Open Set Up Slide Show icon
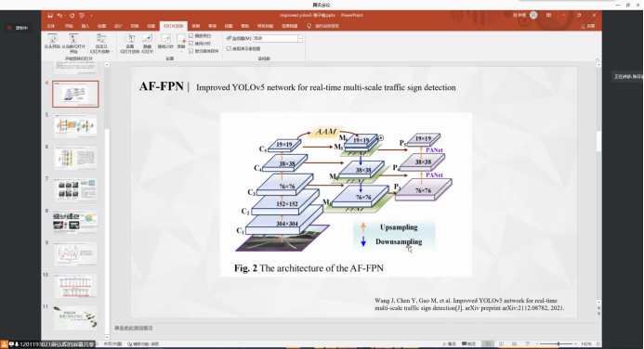Screen dimensions: 644x349 130,39
